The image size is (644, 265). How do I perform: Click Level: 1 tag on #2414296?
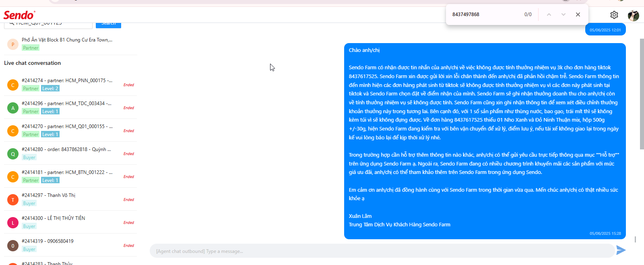[x=50, y=112]
